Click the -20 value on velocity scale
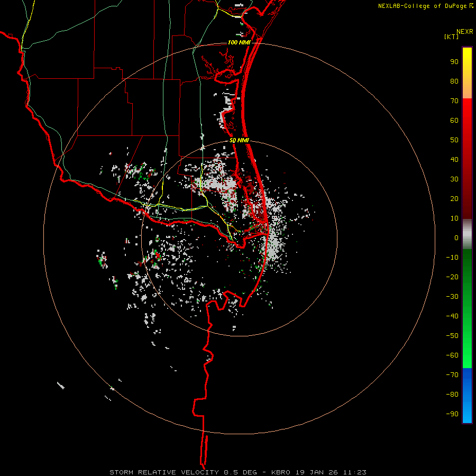The image size is (476, 476). coord(452,277)
